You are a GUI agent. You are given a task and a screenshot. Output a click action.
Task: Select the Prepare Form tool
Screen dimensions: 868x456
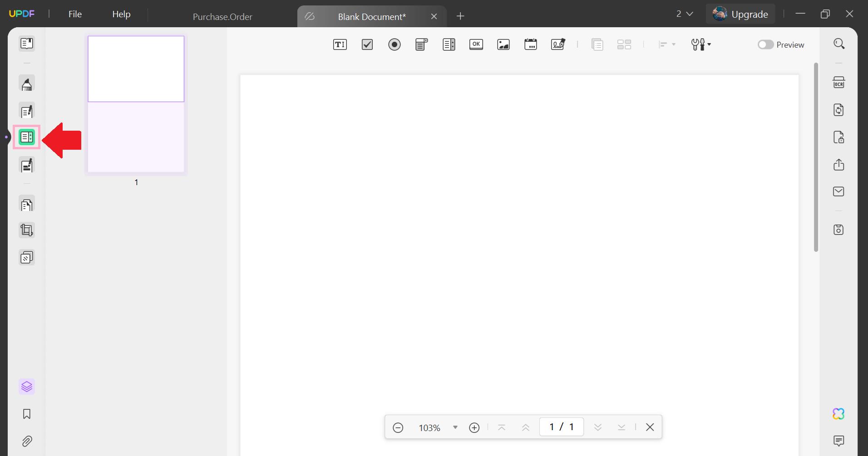27,137
